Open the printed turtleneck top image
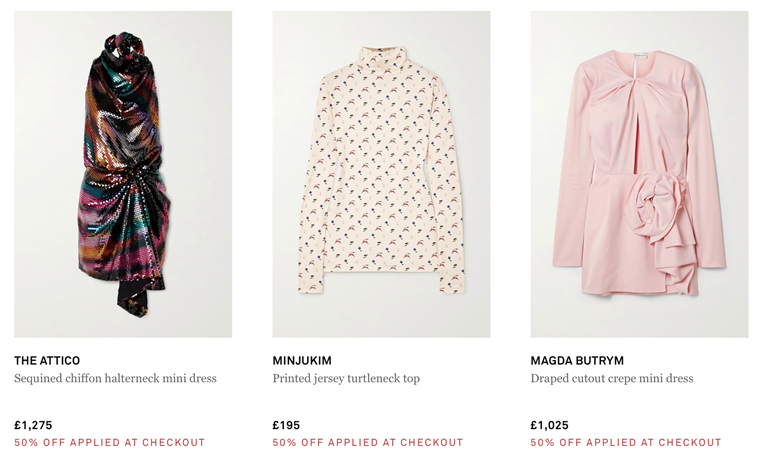Image resolution: width=762 pixels, height=461 pixels. 381,174
